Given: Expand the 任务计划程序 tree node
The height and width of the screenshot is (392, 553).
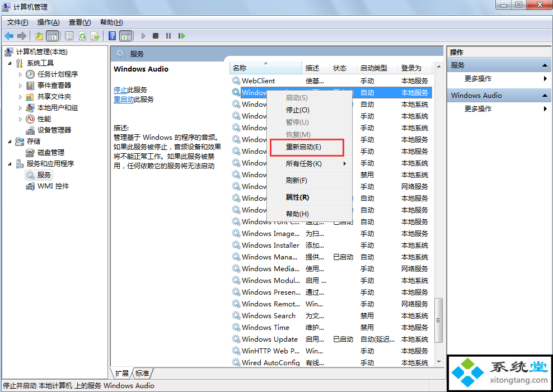Looking at the screenshot, I should [x=21, y=74].
